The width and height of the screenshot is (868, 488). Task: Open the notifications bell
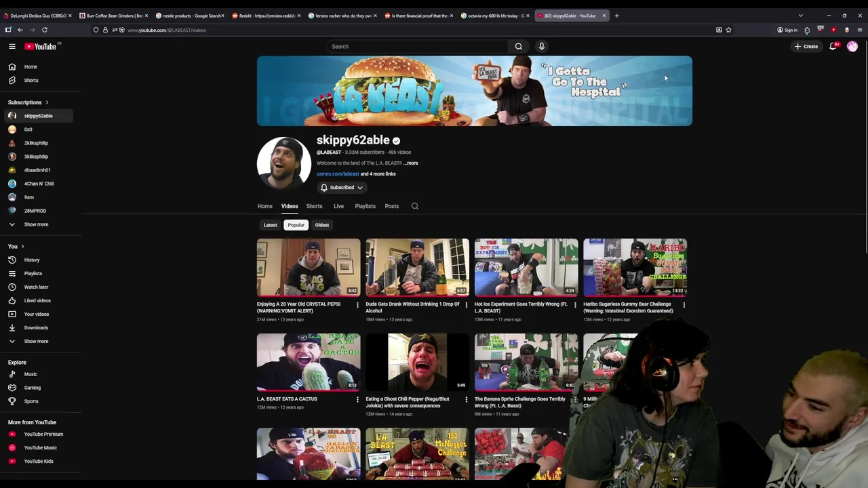pyautogui.click(x=833, y=46)
